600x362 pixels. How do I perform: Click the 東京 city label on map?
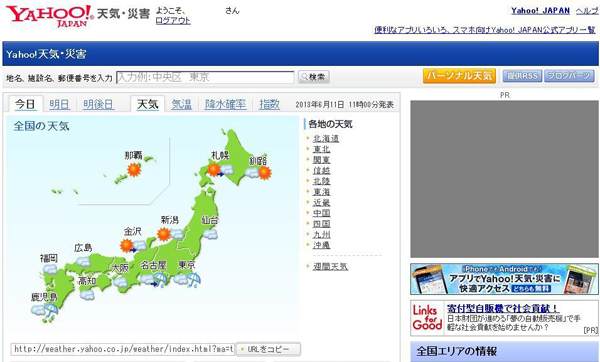[187, 265]
